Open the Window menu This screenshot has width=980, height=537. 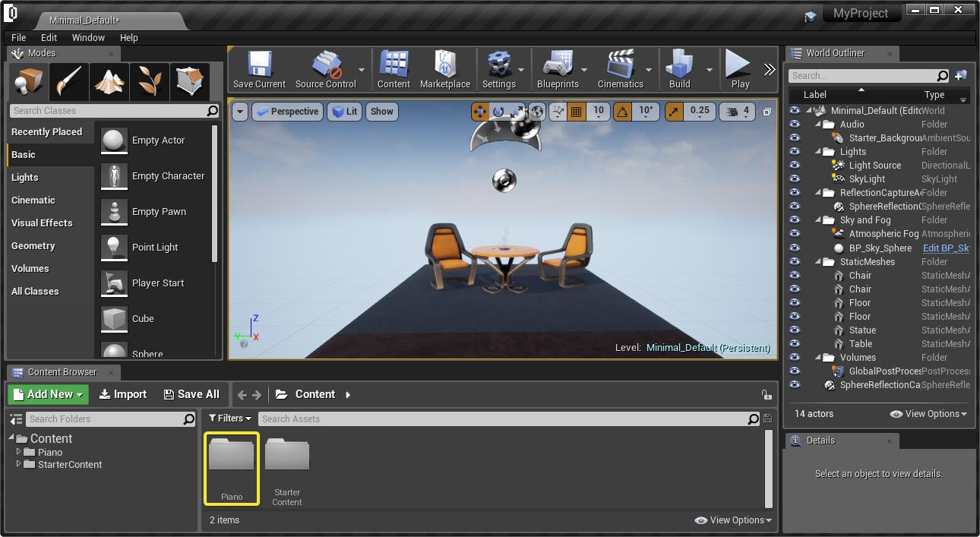(88, 37)
